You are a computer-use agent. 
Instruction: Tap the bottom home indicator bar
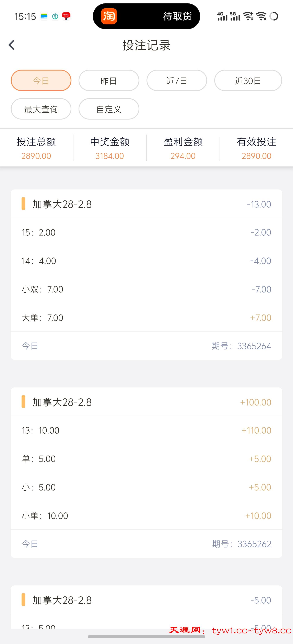146,636
